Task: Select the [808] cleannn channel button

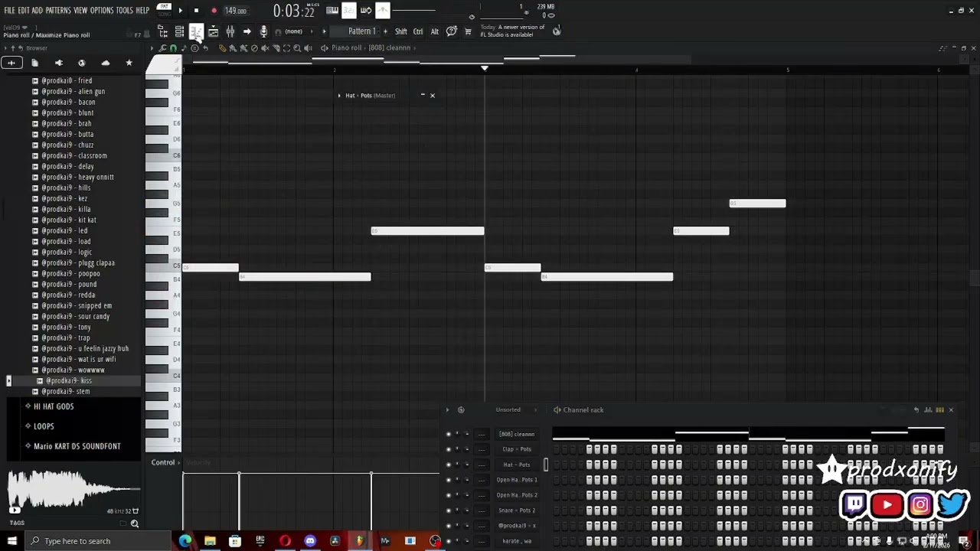Action: point(517,434)
